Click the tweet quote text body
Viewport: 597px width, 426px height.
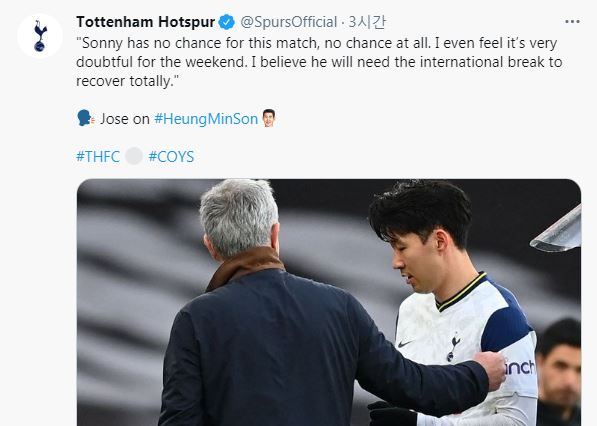pos(319,62)
